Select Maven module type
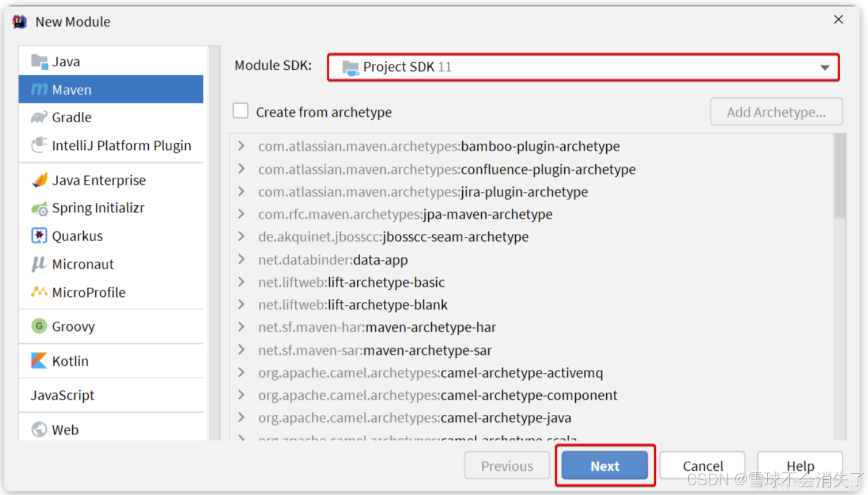 click(x=111, y=89)
